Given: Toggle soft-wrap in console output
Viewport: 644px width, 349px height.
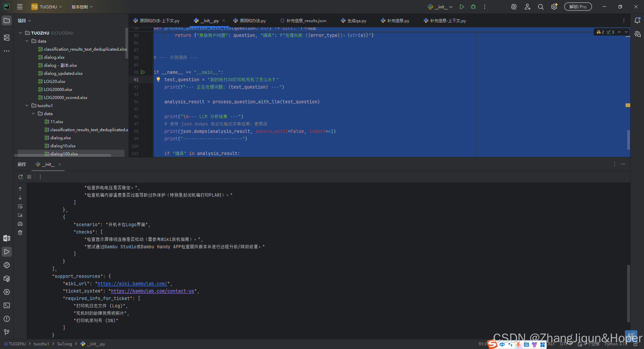Looking at the screenshot, I should (20, 206).
